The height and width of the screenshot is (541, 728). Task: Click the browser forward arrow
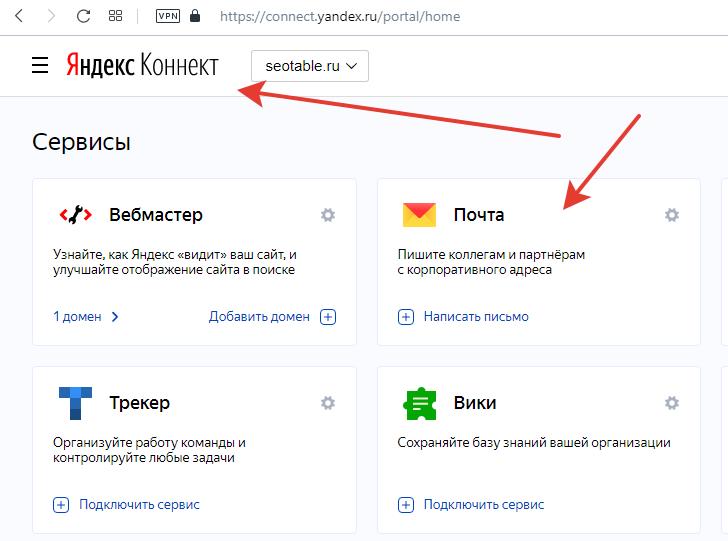pyautogui.click(x=51, y=16)
